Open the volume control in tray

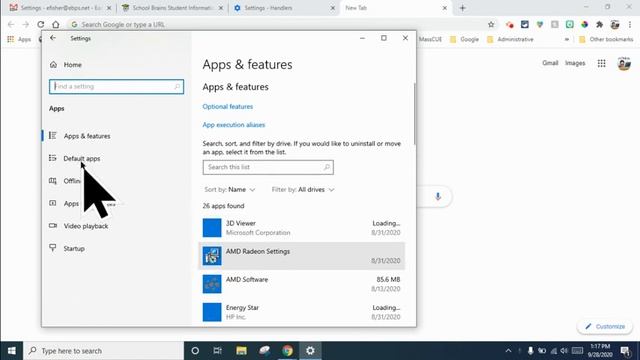click(x=564, y=351)
